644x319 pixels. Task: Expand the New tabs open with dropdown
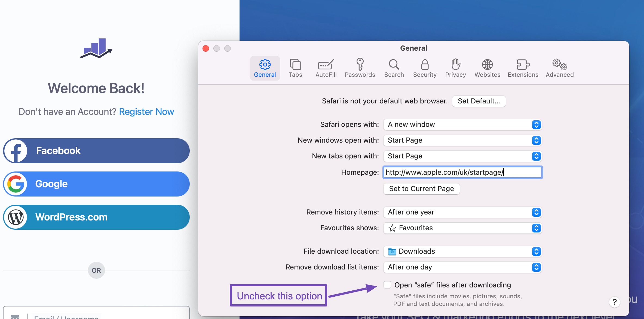(x=462, y=156)
